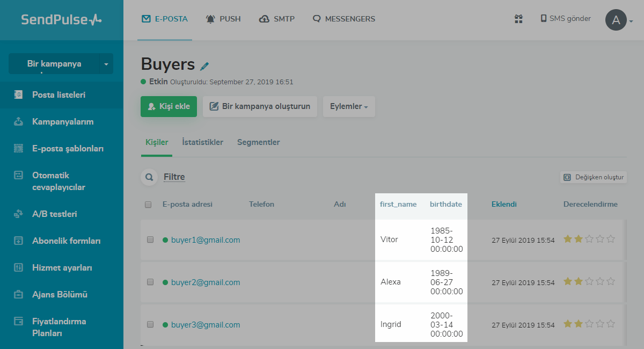Expand the Bir kampanya dropdown arrow

106,64
